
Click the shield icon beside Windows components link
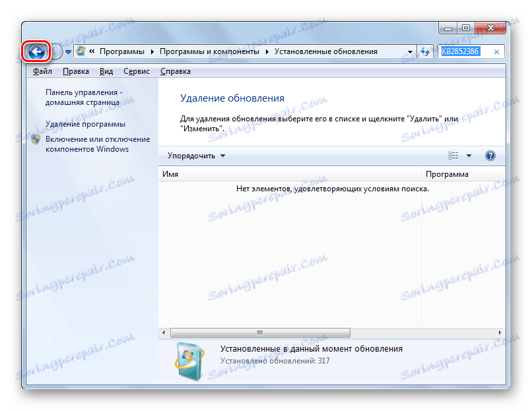click(36, 139)
